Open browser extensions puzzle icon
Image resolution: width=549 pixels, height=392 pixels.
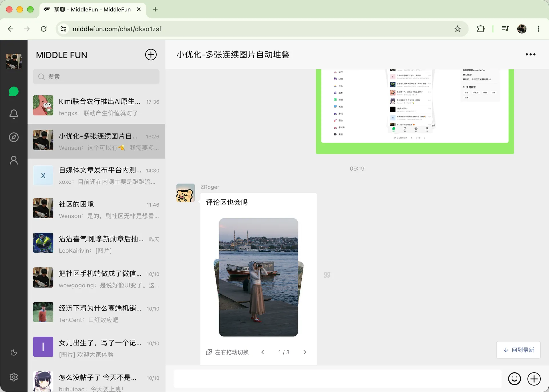pos(481,29)
